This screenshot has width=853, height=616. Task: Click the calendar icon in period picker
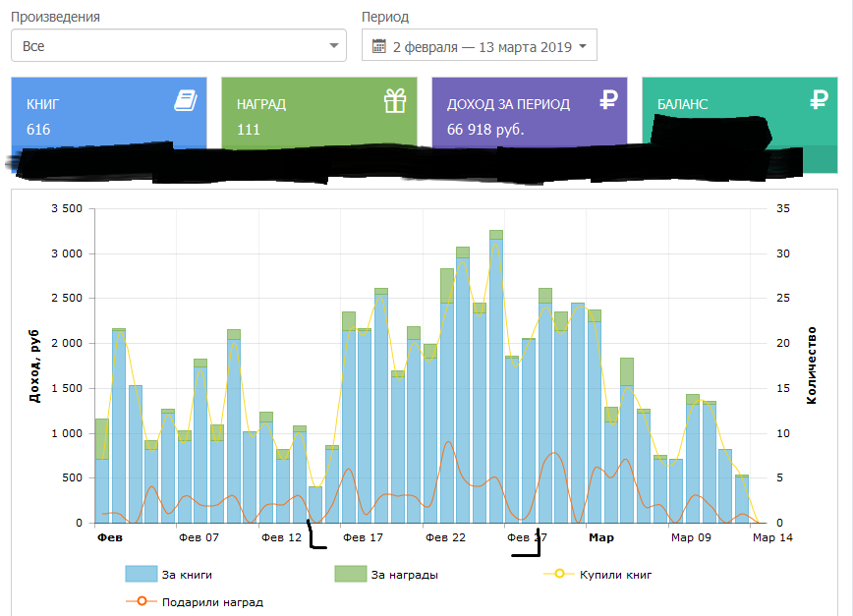[379, 46]
